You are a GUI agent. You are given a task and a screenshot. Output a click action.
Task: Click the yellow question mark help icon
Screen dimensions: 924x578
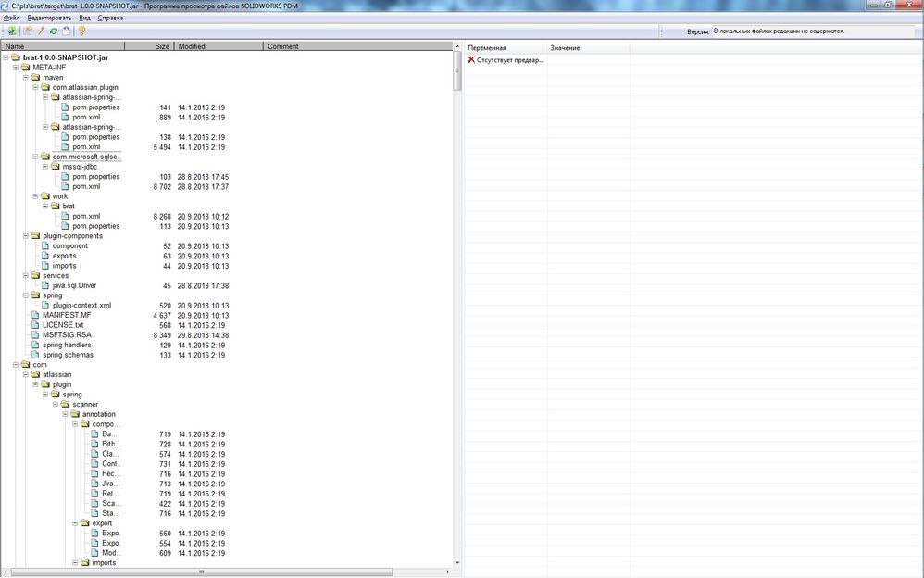[81, 31]
